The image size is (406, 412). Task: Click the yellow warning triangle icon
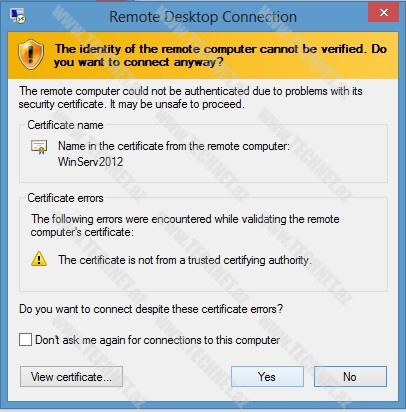[39, 259]
